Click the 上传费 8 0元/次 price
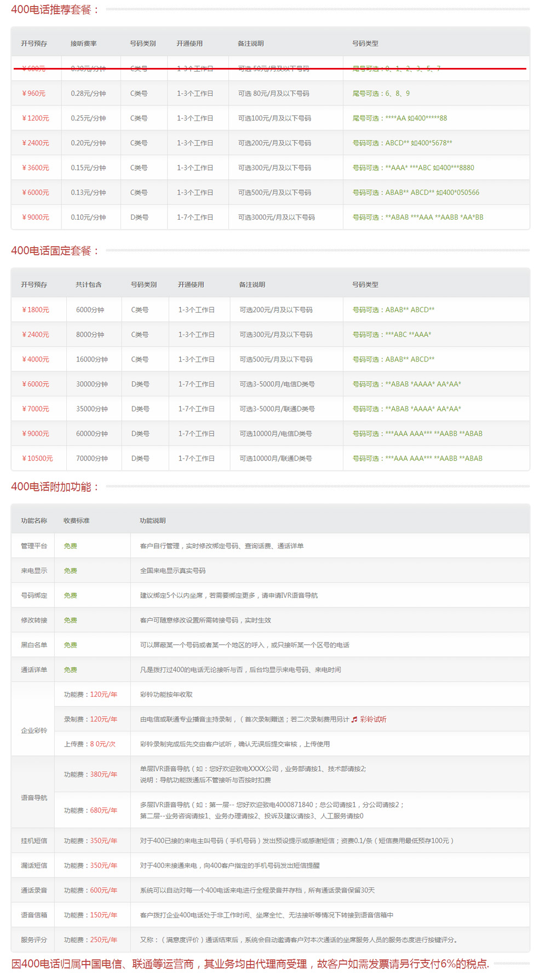This screenshot has height=980, width=534. 90,744
